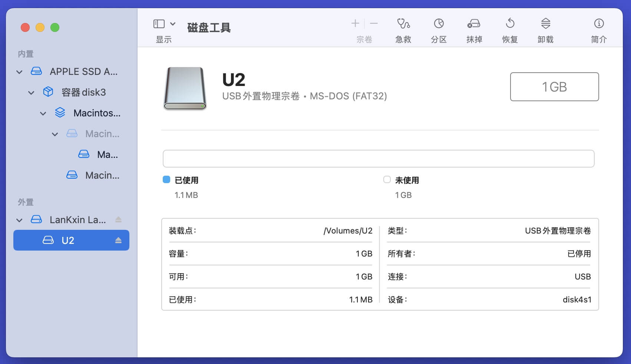This screenshot has height=364, width=631.
Task: Eject the LanKxin external disk
Action: 118,220
